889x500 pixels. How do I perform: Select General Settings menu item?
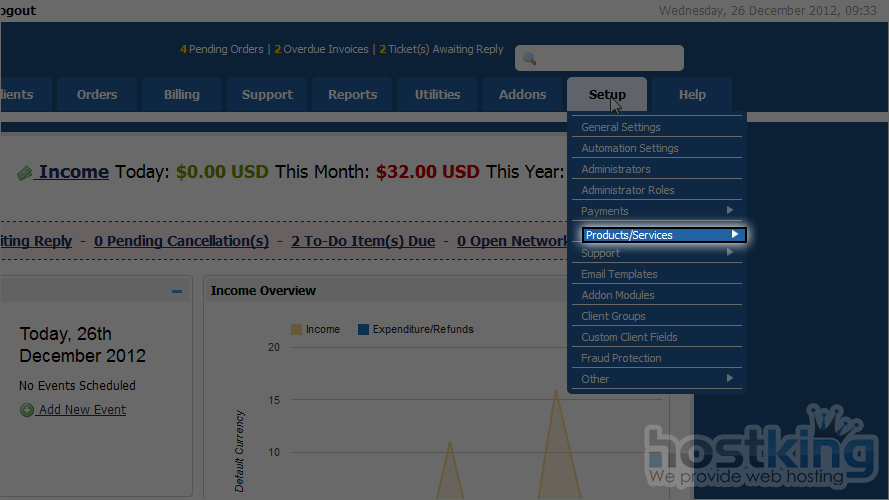click(621, 127)
